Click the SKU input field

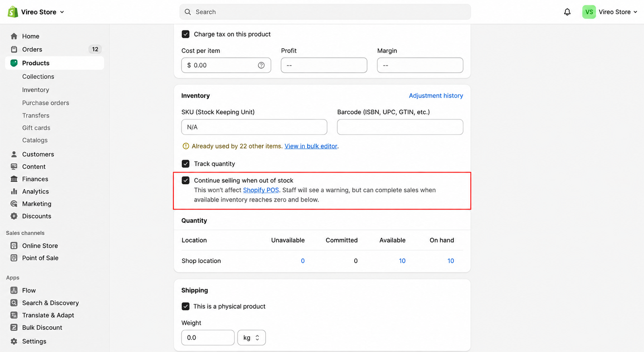point(254,127)
